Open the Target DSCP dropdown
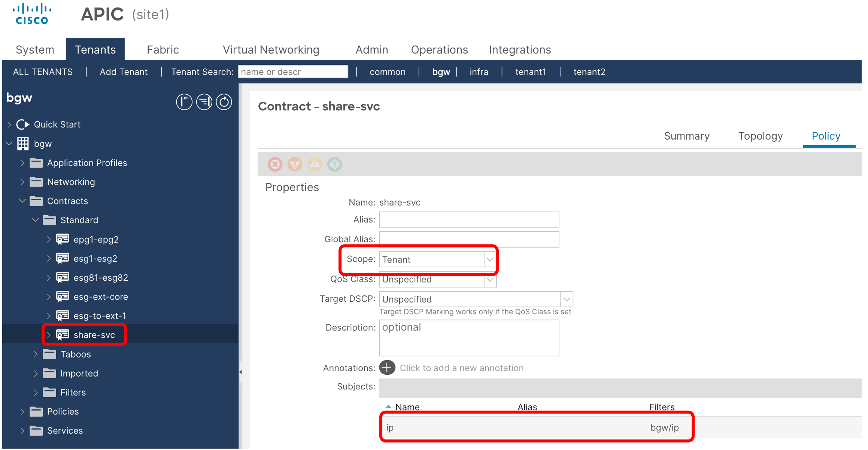 pyautogui.click(x=567, y=299)
